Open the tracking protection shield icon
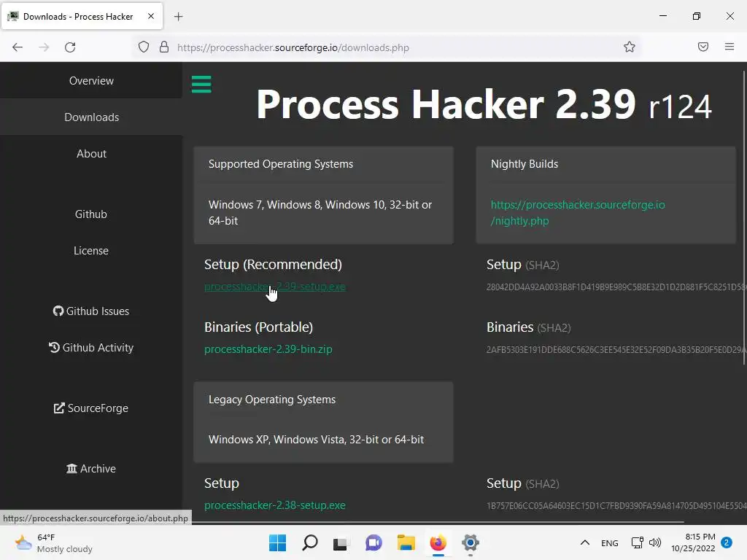Image resolution: width=747 pixels, height=560 pixels. 144,47
